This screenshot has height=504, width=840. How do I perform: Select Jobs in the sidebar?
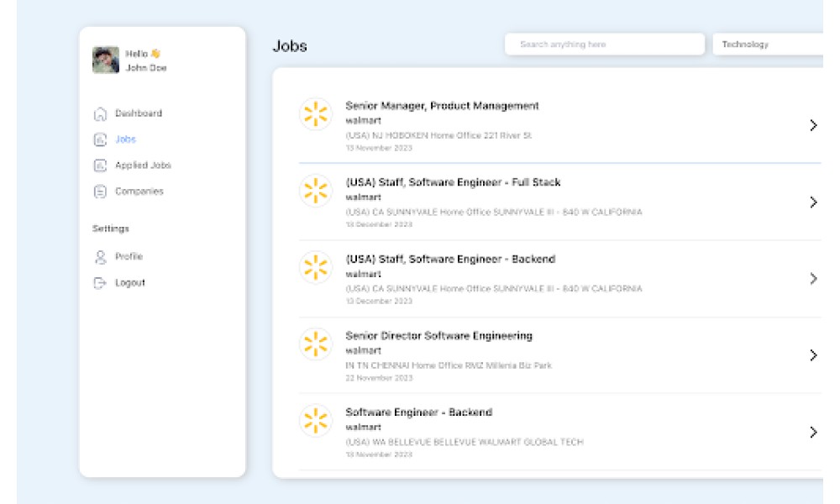125,139
